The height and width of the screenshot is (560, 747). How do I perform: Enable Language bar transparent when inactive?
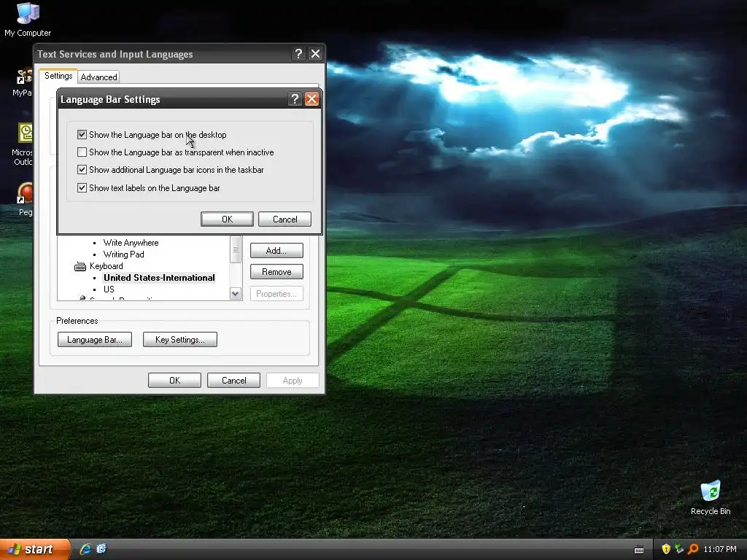coord(82,152)
